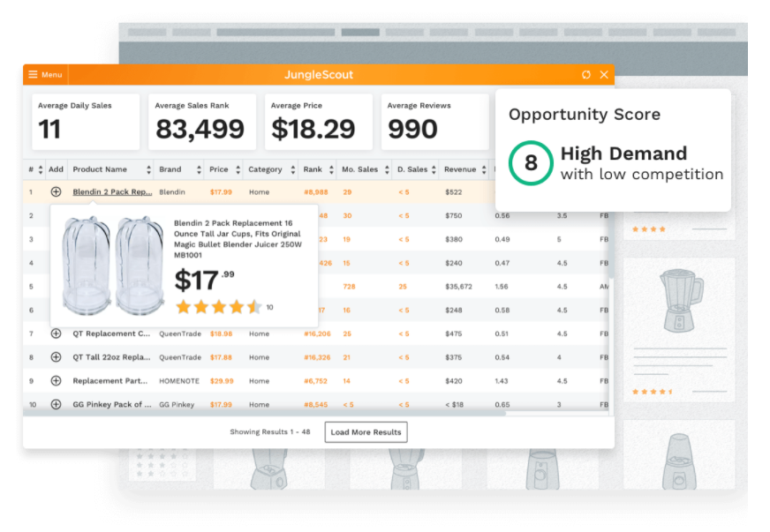Click GG Pinkey brand cell
The image size is (770, 532).
(177, 404)
